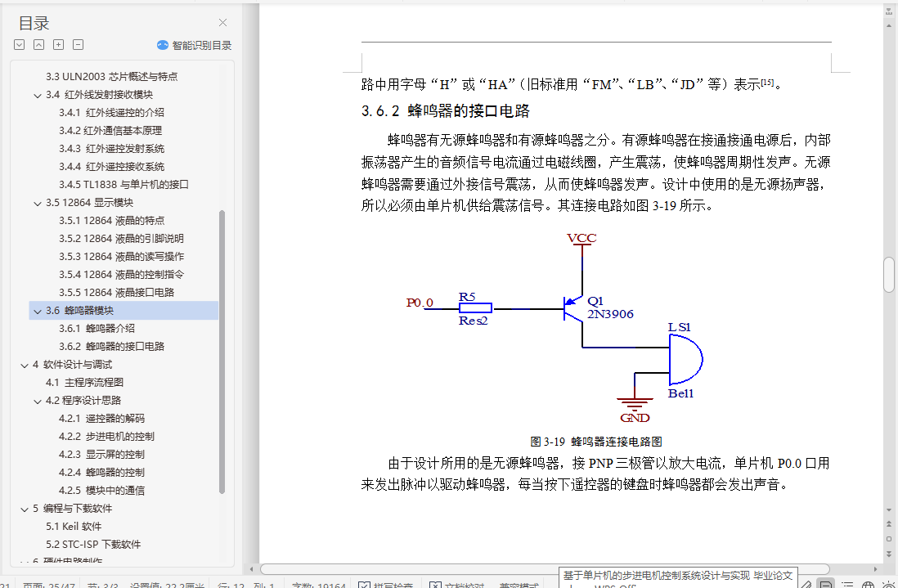This screenshot has width=898, height=588.
Task: Go to 3.5.1 12864 液晶的特点
Action: click(112, 221)
